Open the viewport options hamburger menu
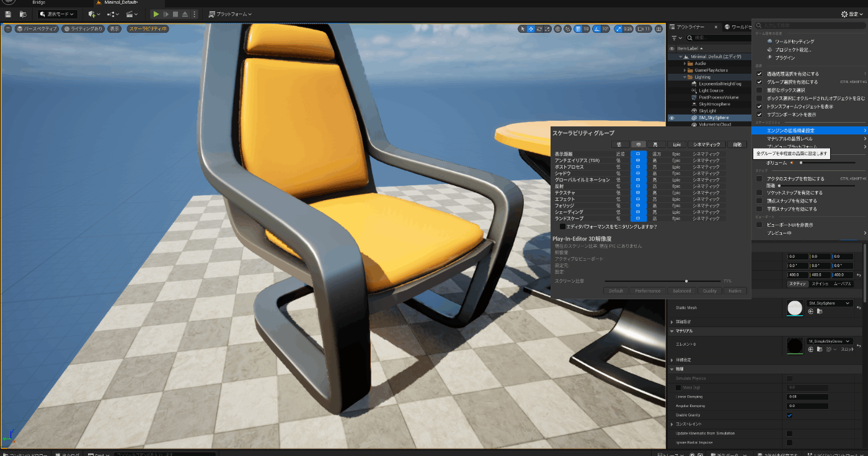The width and height of the screenshot is (868, 456). pyautogui.click(x=8, y=28)
